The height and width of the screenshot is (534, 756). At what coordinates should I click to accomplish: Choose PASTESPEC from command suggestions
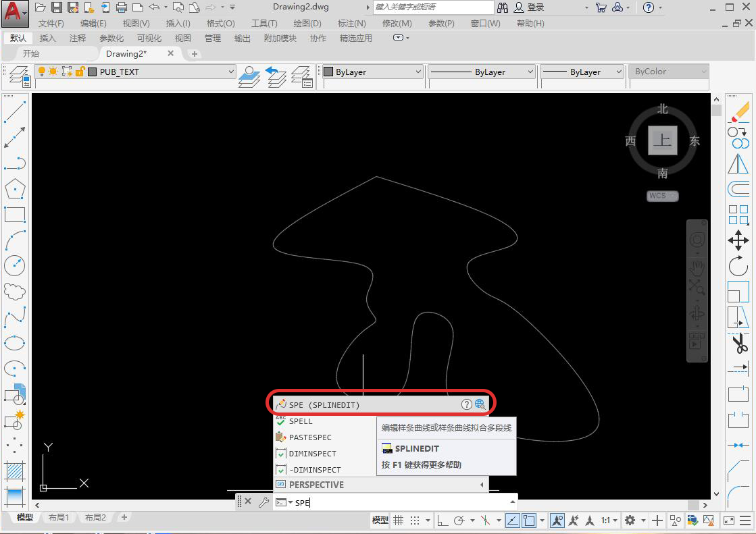point(310,437)
